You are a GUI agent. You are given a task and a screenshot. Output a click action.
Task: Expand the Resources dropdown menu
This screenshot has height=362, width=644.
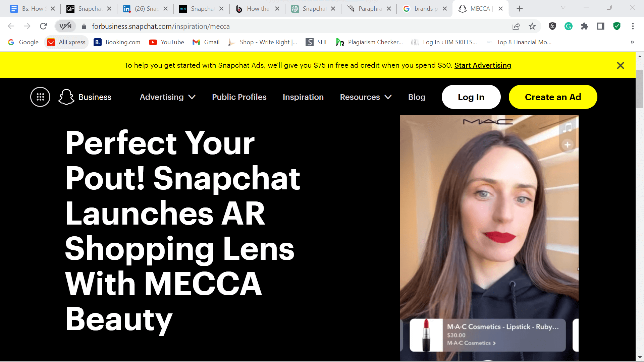click(x=366, y=97)
